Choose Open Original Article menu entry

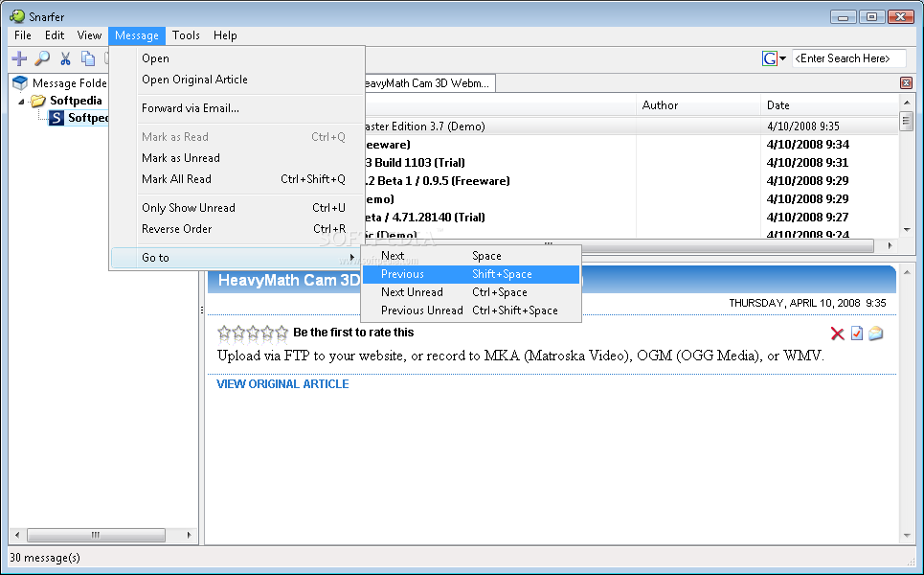[237, 80]
